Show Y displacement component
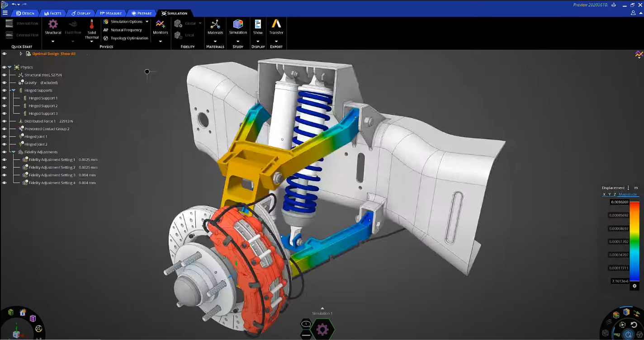The height and width of the screenshot is (340, 644). pyautogui.click(x=610, y=194)
